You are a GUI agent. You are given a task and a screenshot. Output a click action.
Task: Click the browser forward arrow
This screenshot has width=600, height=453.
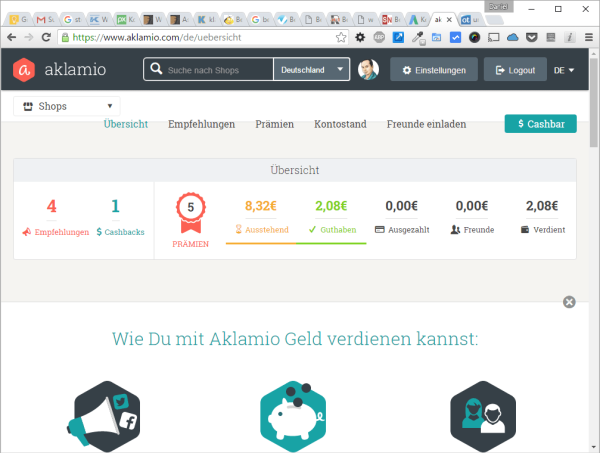coord(29,37)
